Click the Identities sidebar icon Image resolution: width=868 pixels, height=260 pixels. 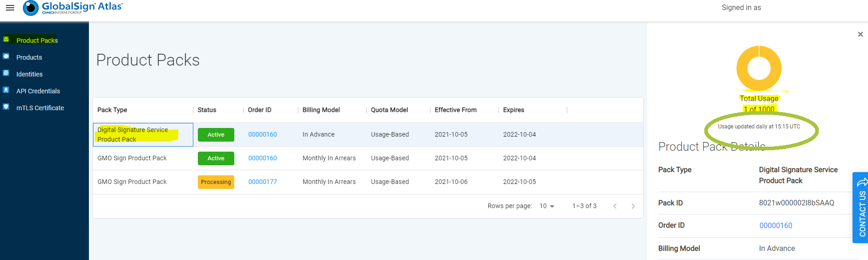6,73
